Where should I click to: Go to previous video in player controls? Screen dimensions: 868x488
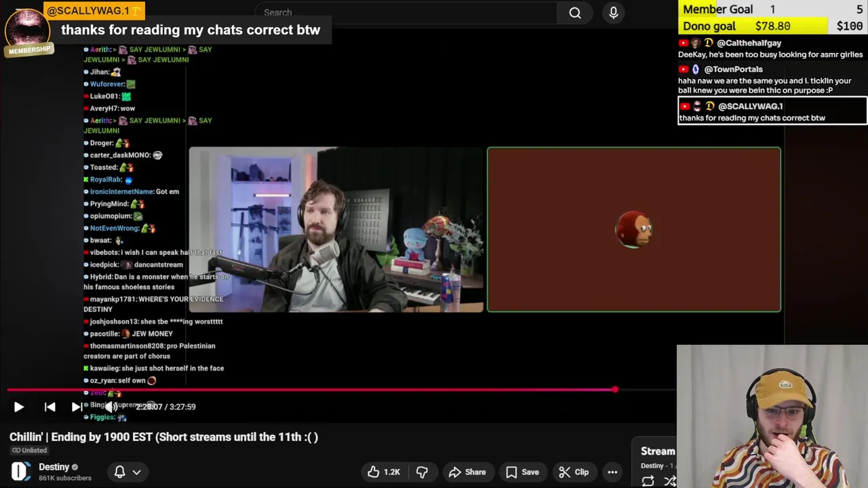click(50, 407)
